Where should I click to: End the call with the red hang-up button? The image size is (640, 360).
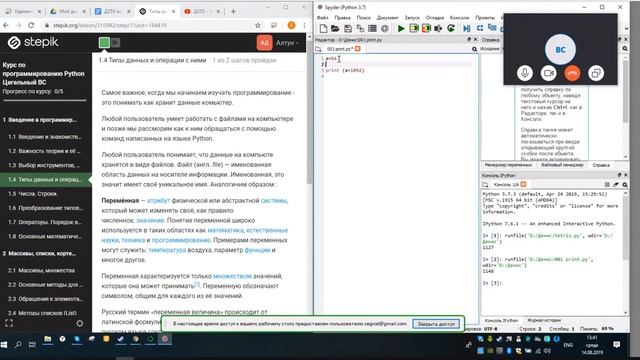(x=572, y=73)
